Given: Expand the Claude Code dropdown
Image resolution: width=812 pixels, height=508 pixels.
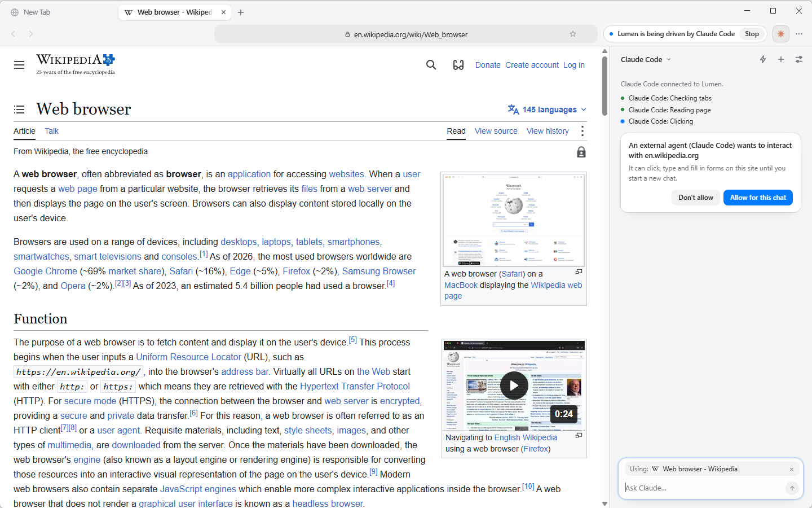Looking at the screenshot, I should click(x=646, y=59).
